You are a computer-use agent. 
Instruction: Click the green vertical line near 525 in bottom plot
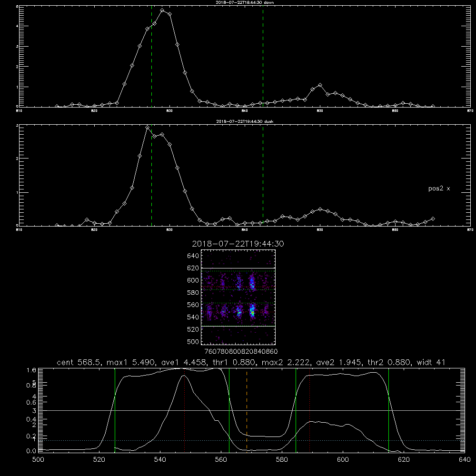pos(115,410)
